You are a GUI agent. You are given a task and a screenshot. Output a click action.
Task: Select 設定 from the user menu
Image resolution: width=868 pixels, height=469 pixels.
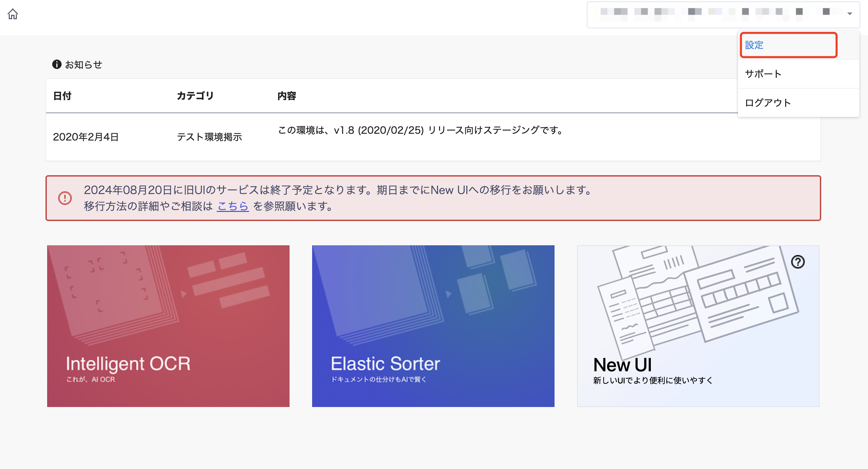click(754, 45)
